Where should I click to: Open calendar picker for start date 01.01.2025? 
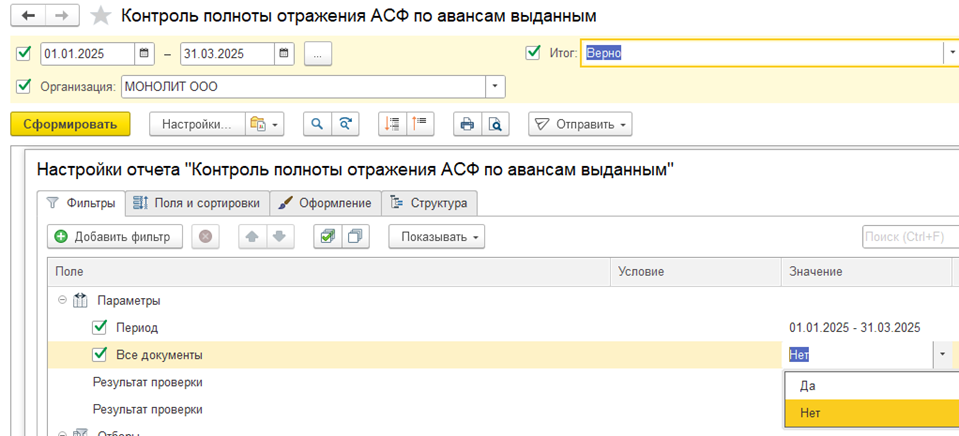[x=145, y=53]
